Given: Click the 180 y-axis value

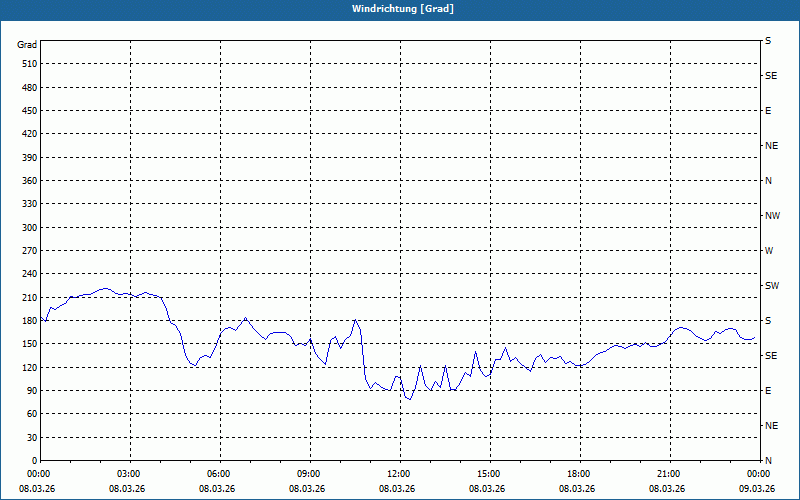Looking at the screenshot, I should [30, 321].
